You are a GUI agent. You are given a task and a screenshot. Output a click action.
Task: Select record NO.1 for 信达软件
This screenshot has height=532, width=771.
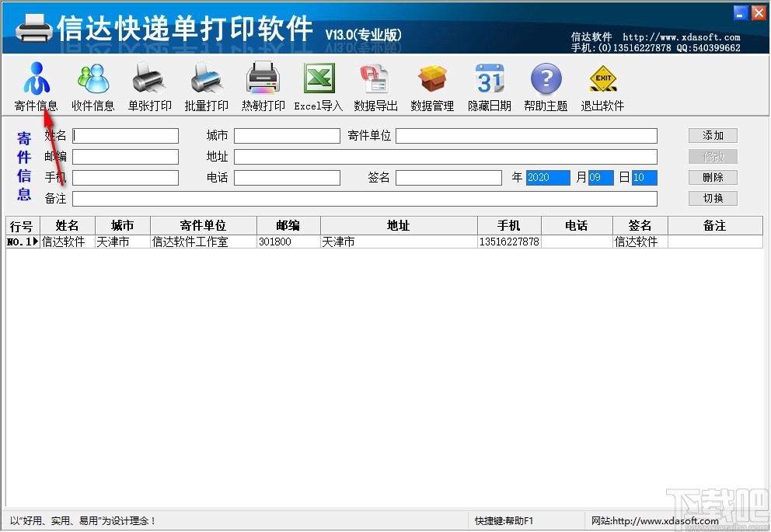point(66,242)
